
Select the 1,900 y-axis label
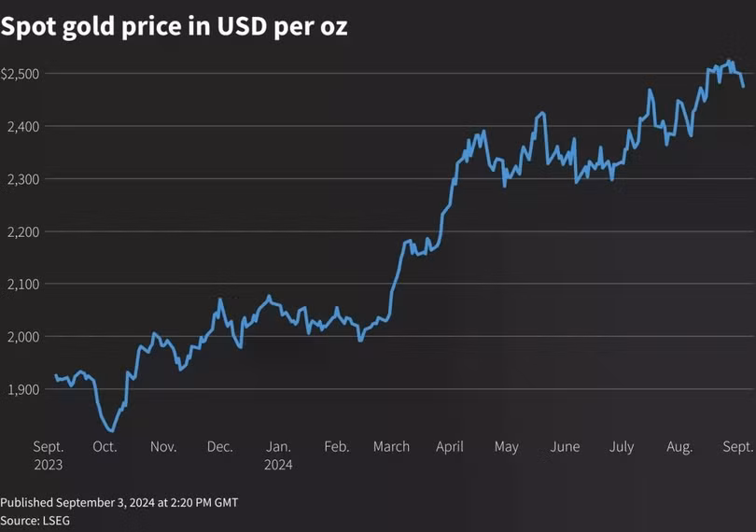click(x=21, y=389)
